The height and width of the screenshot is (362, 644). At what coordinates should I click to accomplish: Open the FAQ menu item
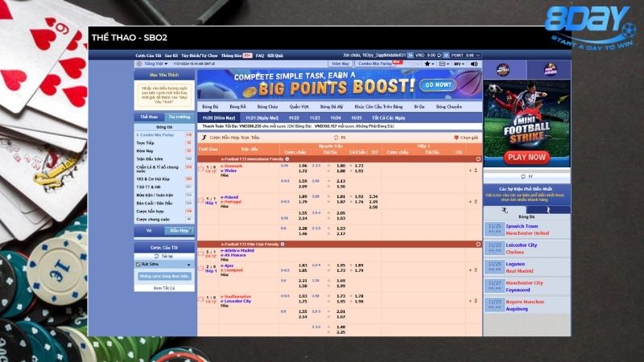click(x=259, y=56)
